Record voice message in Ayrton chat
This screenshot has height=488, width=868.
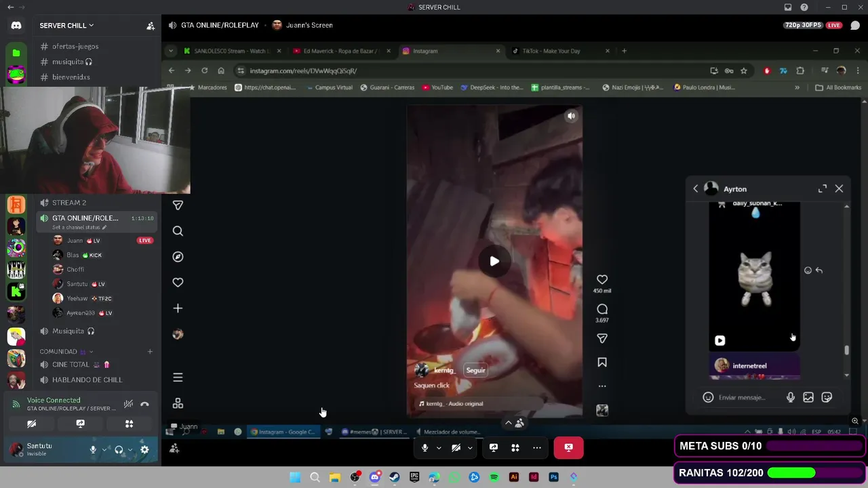(790, 398)
